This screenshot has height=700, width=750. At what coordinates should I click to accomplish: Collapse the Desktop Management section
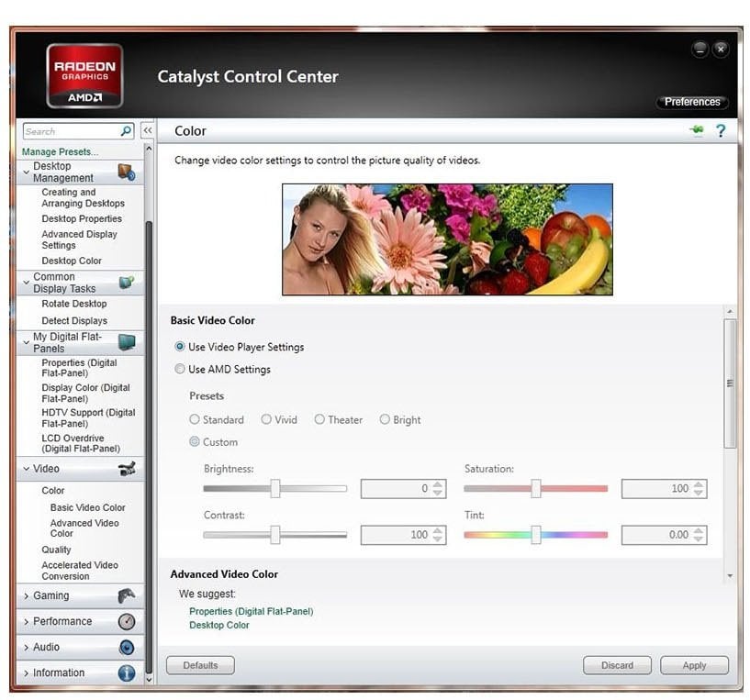tap(27, 172)
